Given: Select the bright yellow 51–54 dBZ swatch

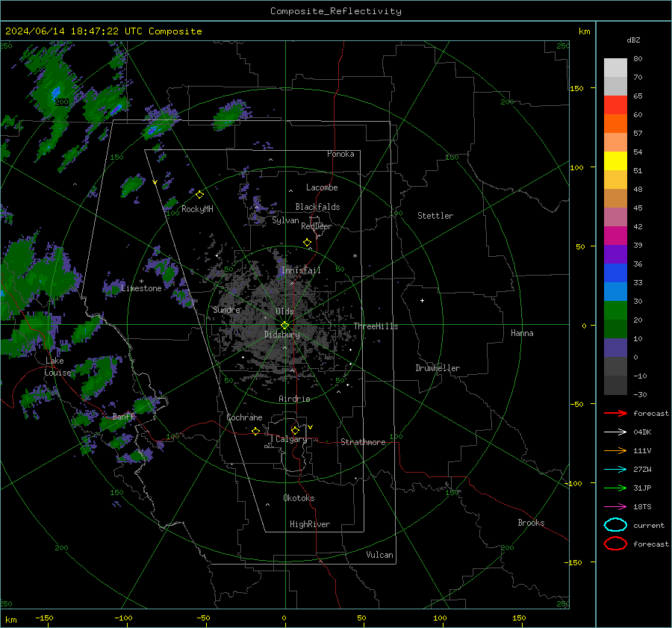Looking at the screenshot, I should coord(615,161).
